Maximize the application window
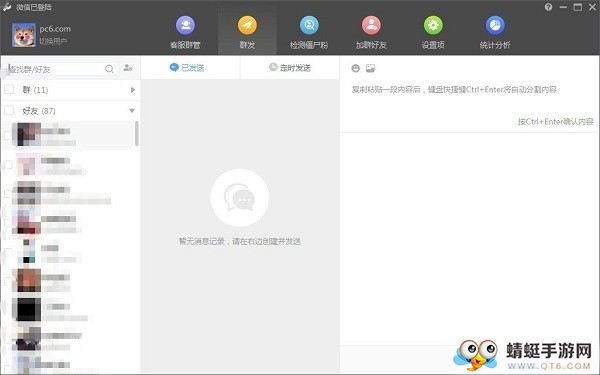The image size is (600, 375). coord(578,7)
